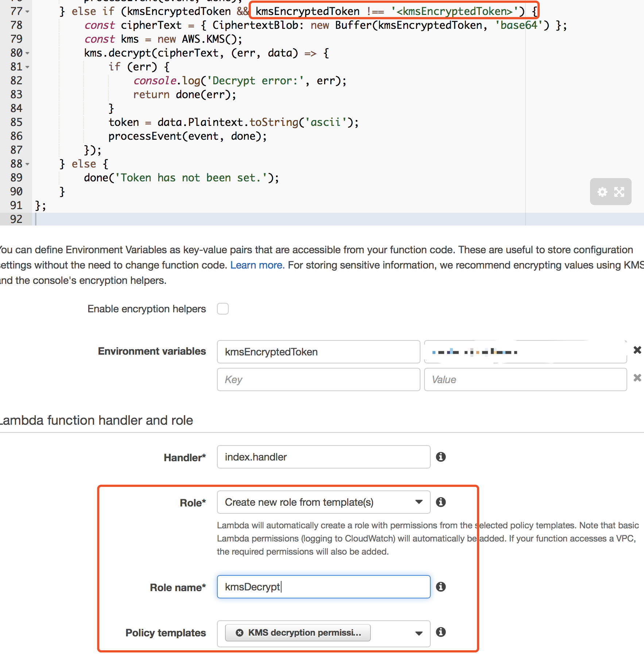This screenshot has height=659, width=644.
Task: Click the Lambda function handler and role heading
Action: (x=96, y=420)
